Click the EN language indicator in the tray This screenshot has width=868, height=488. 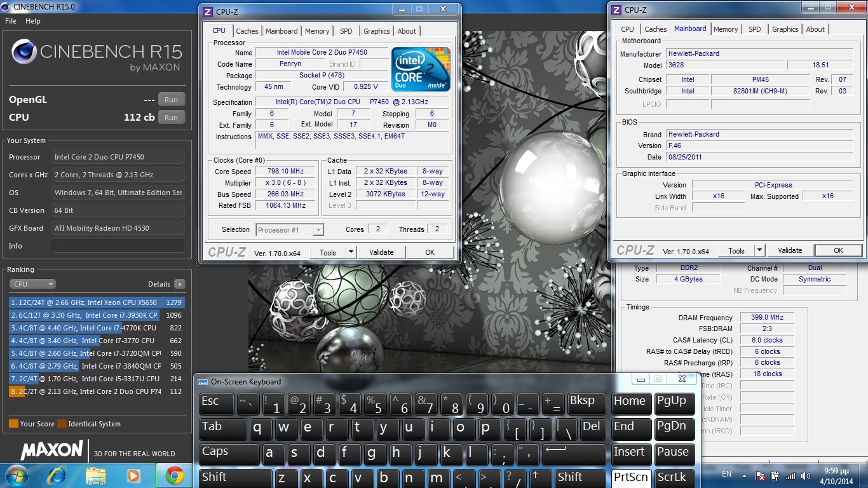point(727,475)
